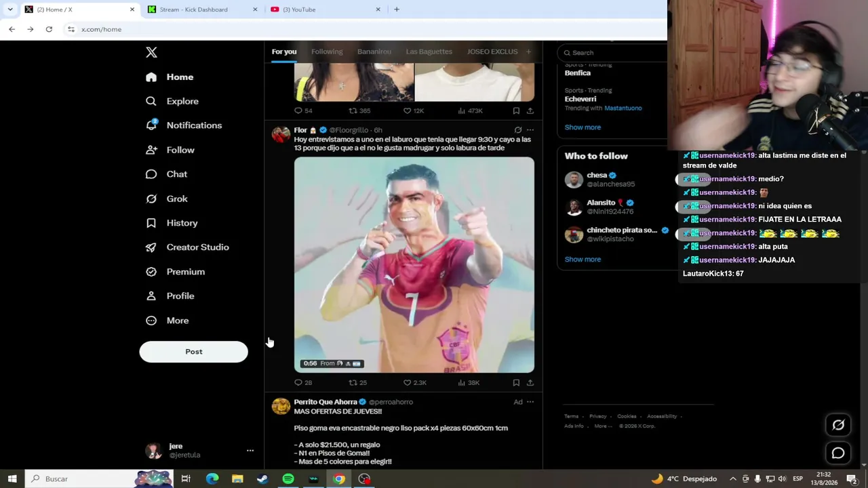This screenshot has width=868, height=488.
Task: Reply to the tweet with 54 replies
Action: (x=302, y=110)
